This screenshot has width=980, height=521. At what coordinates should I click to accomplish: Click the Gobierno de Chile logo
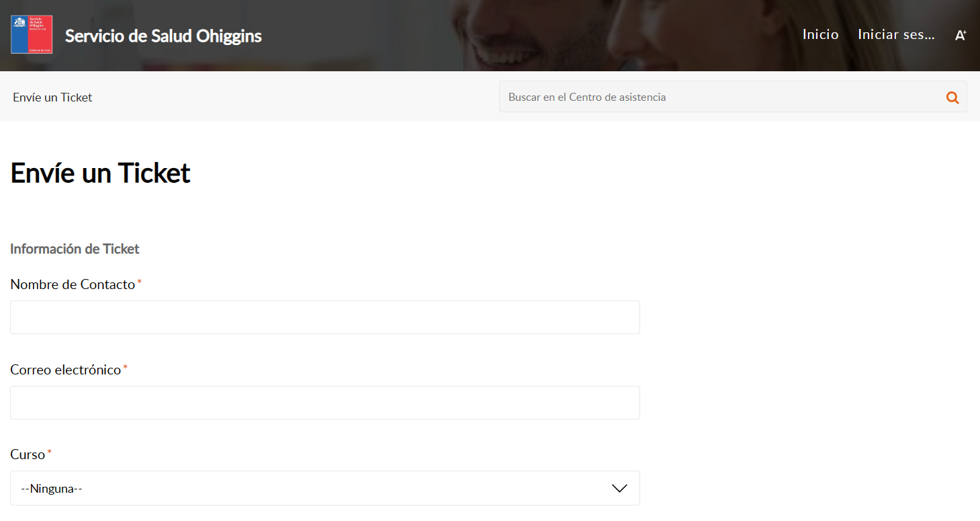point(32,35)
